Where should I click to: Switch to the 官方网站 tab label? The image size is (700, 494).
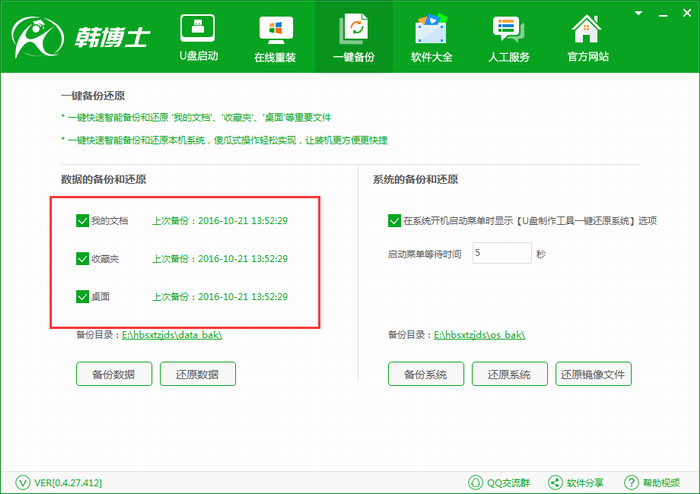[588, 57]
